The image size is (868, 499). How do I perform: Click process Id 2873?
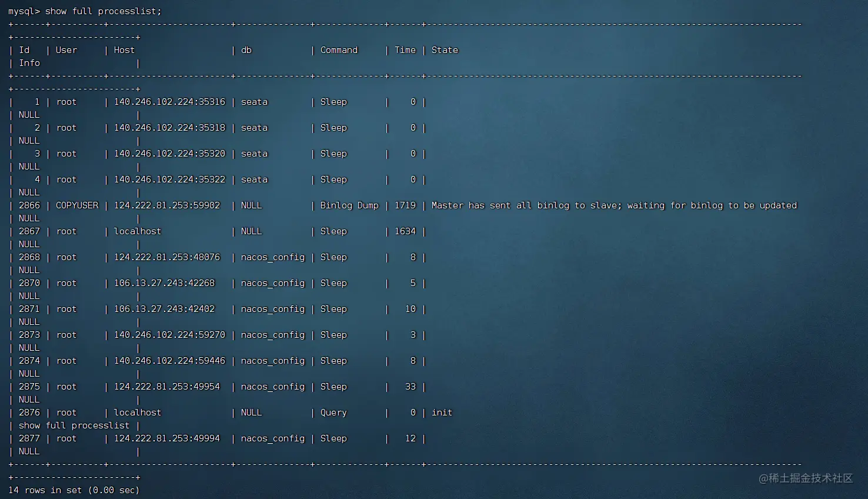[29, 335]
